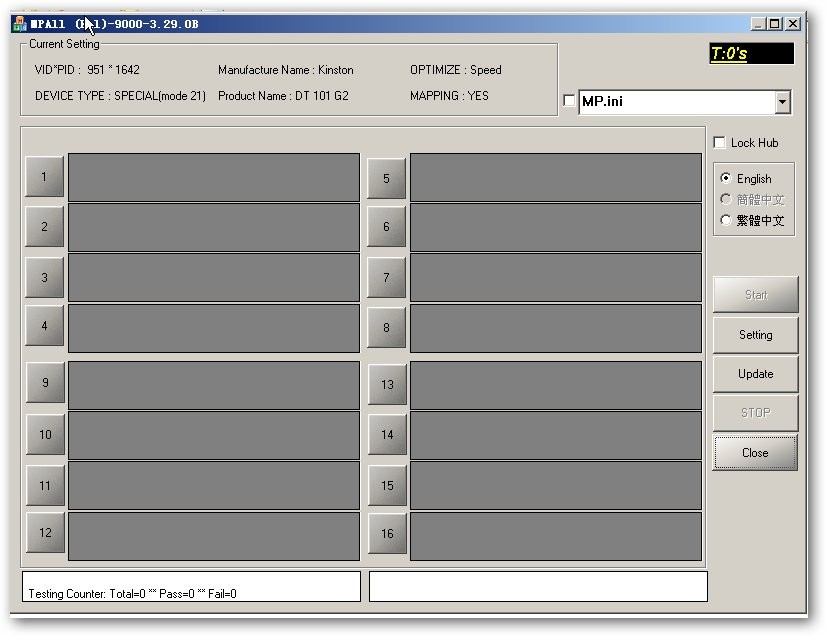The image size is (826, 636).
Task: Select the English language radio button
Action: coord(726,179)
